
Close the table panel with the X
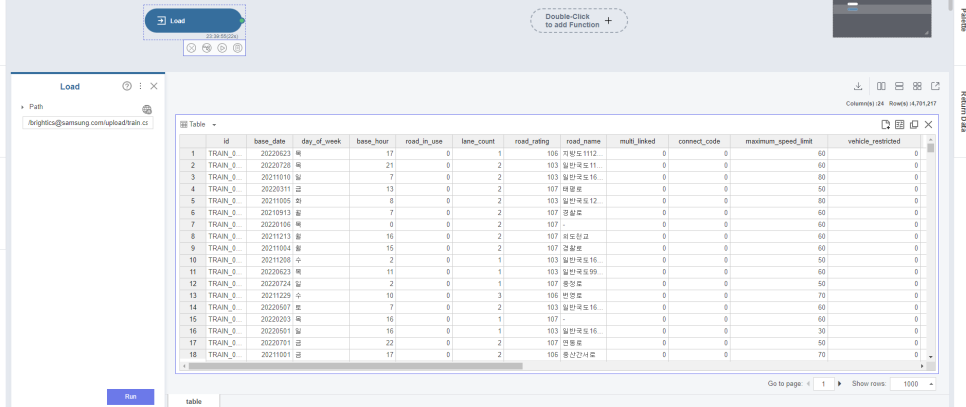pos(928,124)
